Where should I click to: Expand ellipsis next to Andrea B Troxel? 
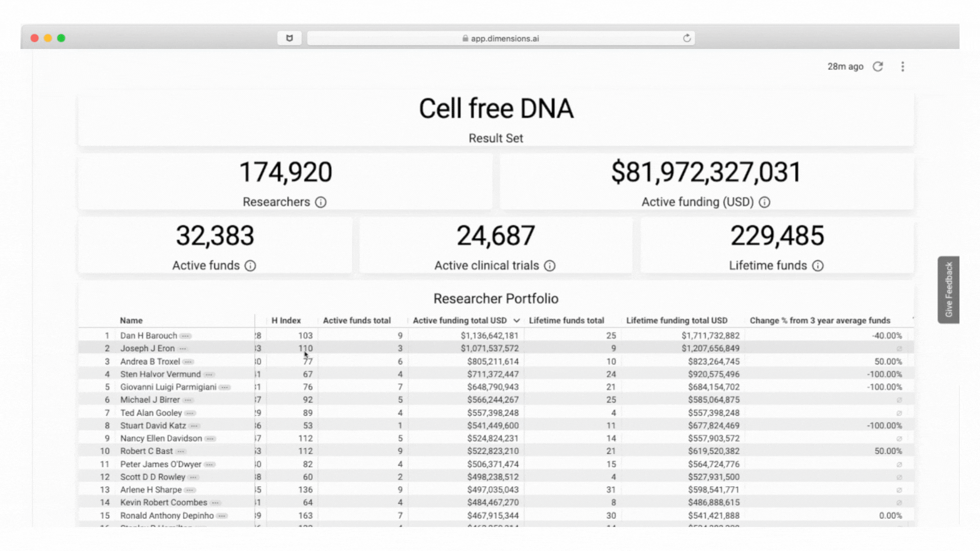(188, 362)
